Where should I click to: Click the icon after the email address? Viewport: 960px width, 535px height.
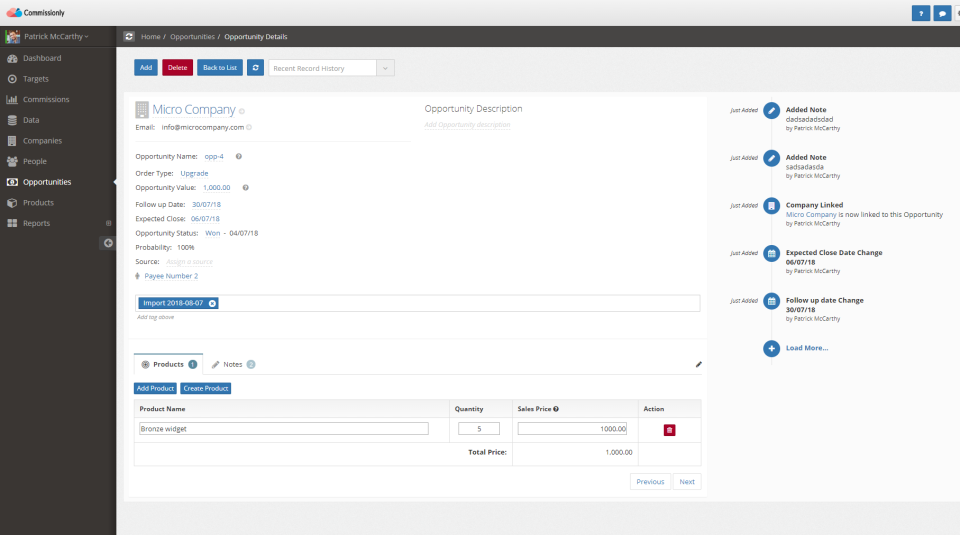249,127
